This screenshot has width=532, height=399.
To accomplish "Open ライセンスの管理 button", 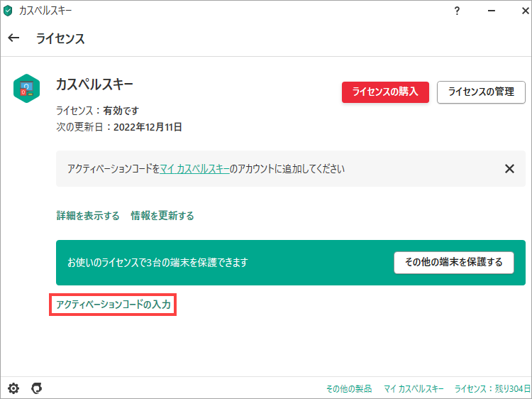I will 481,92.
